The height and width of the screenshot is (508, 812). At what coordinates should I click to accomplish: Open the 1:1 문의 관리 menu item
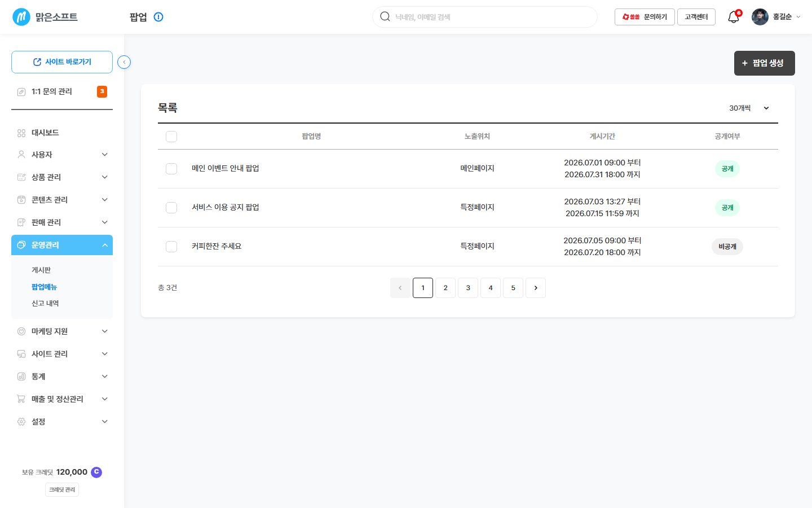[x=62, y=91]
